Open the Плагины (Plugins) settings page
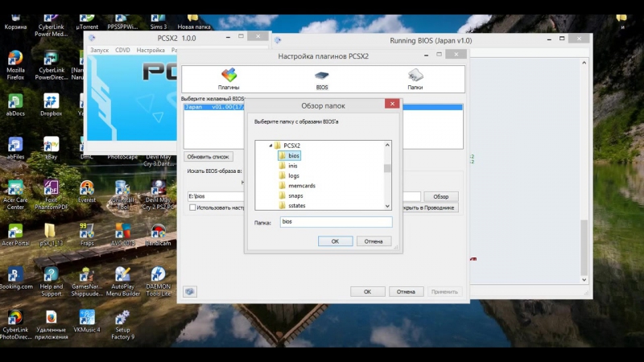Screen dimensions: 644x362 [229, 78]
